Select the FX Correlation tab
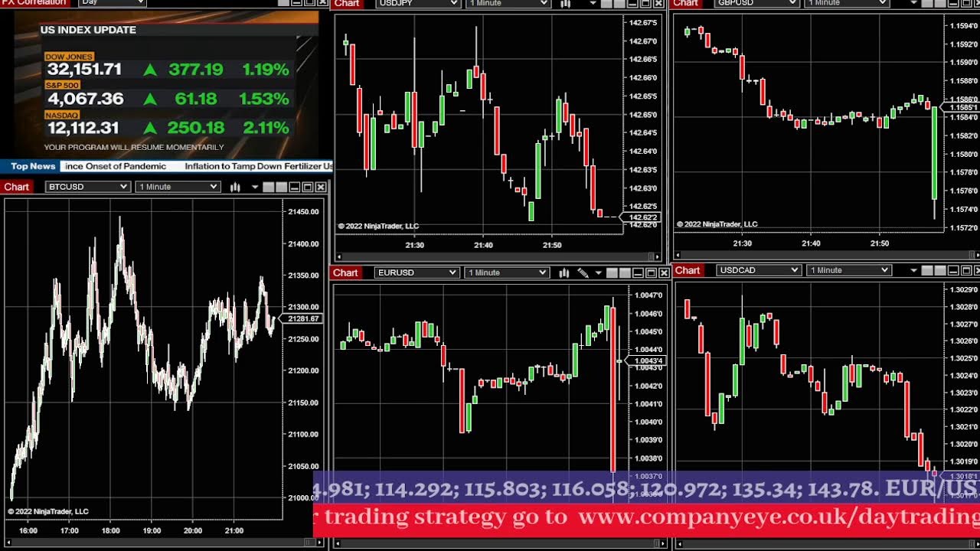This screenshot has height=551, width=980. pos(34,3)
